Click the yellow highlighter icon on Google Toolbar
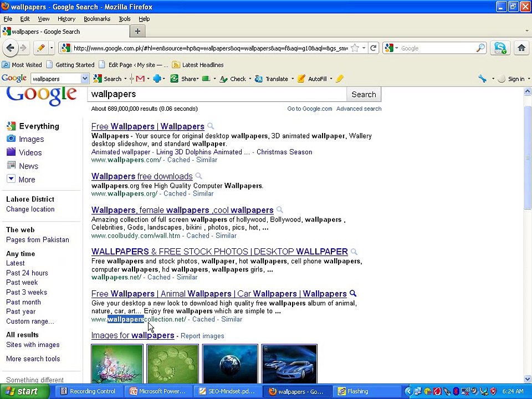Image resolution: width=532 pixels, height=399 pixels. [x=340, y=79]
